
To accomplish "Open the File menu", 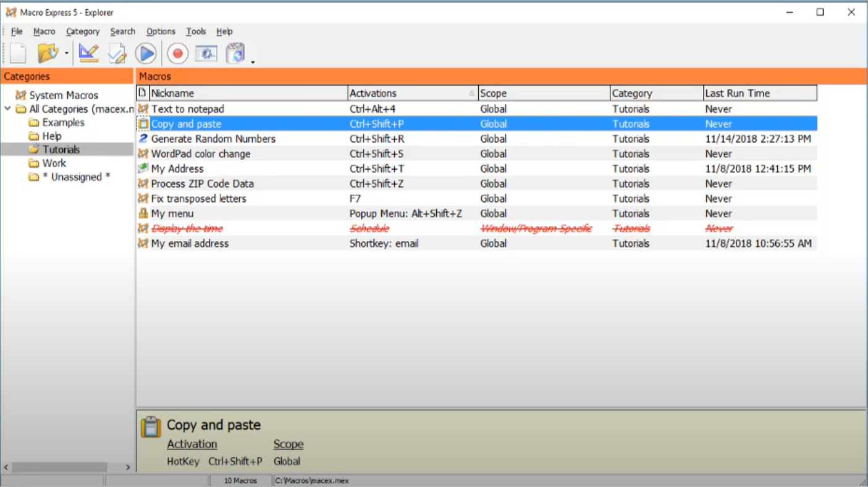I will (x=17, y=31).
